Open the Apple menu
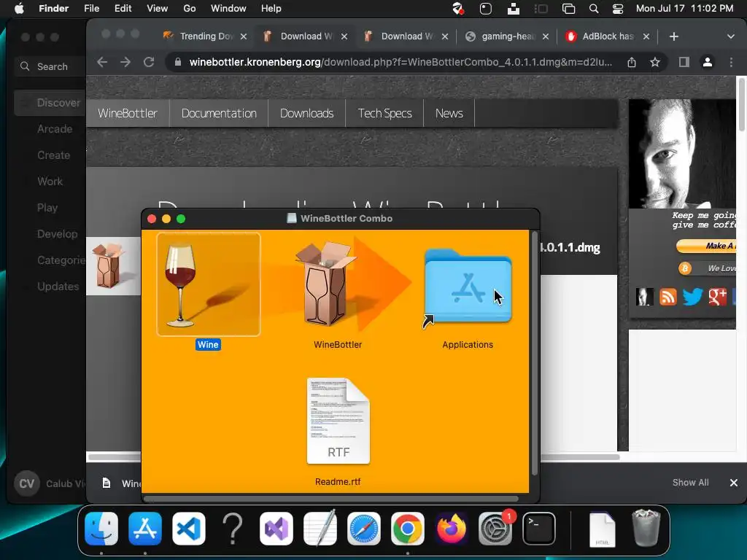This screenshot has height=560, width=747. click(x=19, y=9)
